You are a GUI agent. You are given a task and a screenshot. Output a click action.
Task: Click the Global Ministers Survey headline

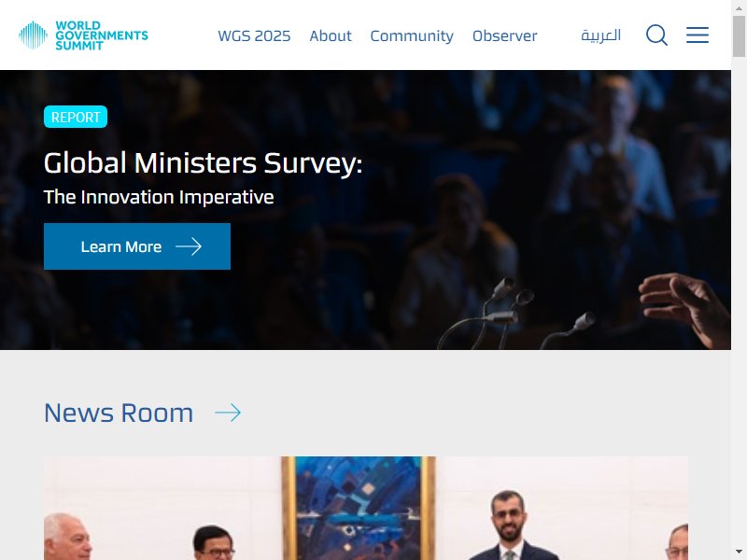click(203, 163)
